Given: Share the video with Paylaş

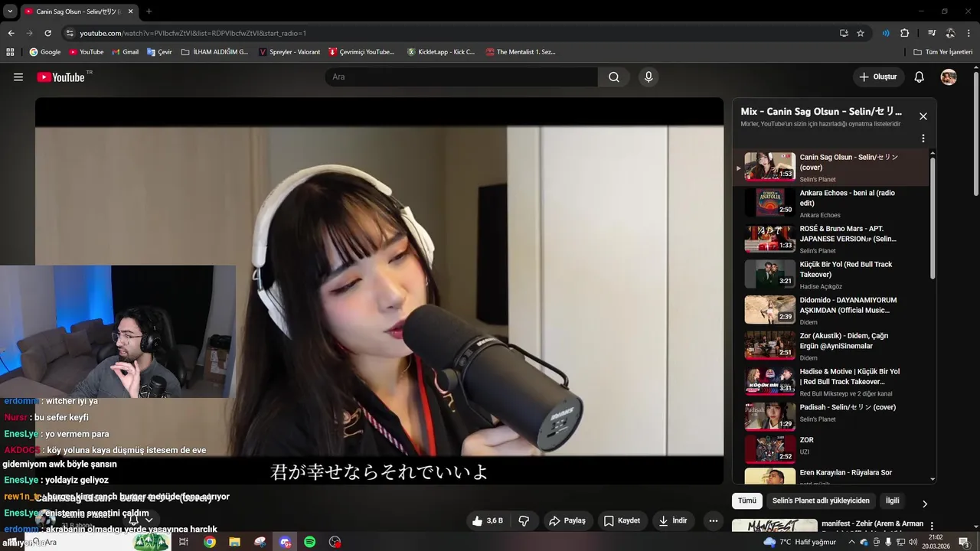Looking at the screenshot, I should pyautogui.click(x=567, y=520).
